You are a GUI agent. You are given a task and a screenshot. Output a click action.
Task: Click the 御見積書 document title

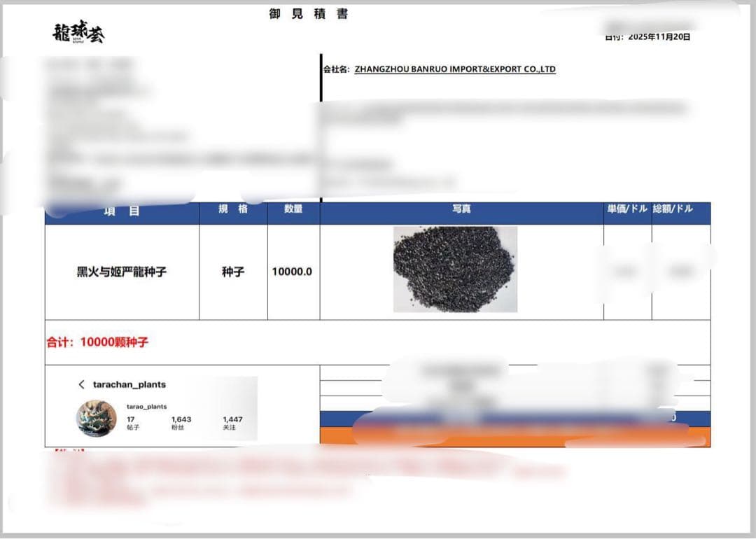click(309, 14)
